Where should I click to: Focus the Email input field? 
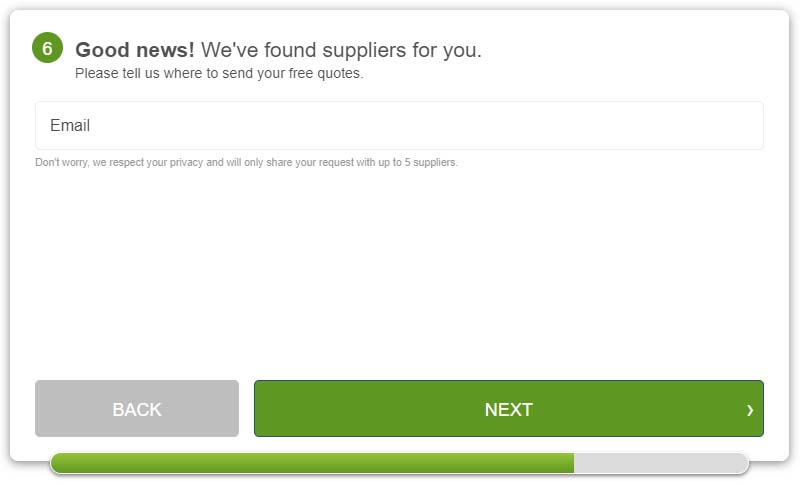(399, 125)
